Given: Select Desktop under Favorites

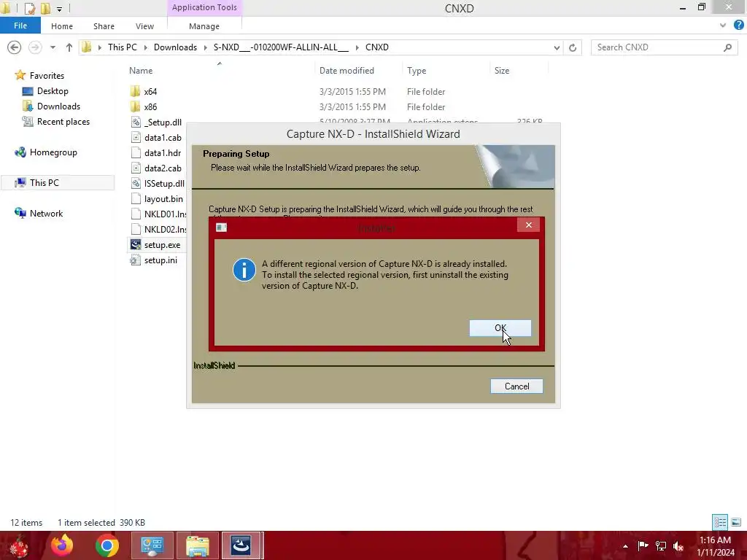Looking at the screenshot, I should [x=46, y=91].
